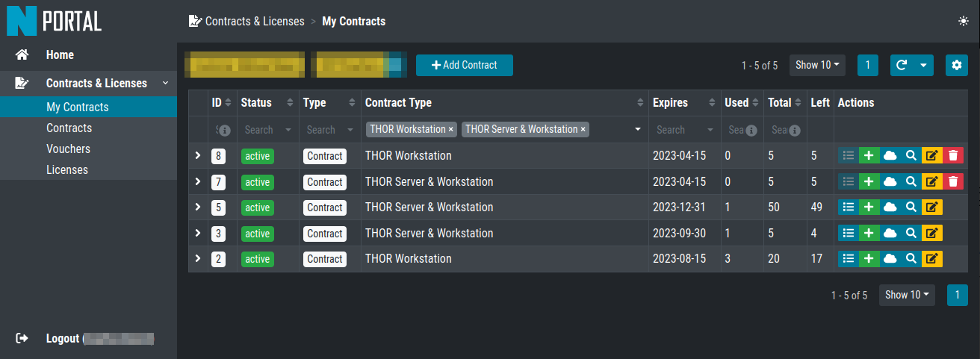Open the Expires filter search dropdown
The width and height of the screenshot is (980, 359).
click(684, 130)
